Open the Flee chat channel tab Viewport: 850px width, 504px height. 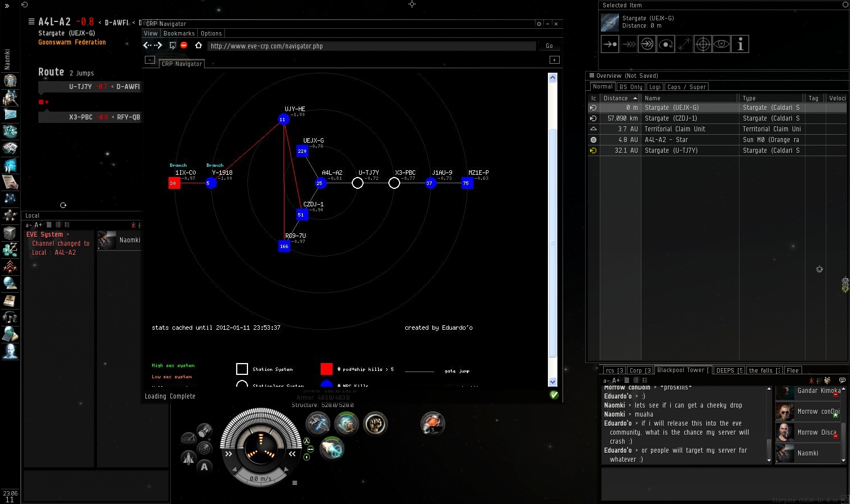pyautogui.click(x=793, y=370)
